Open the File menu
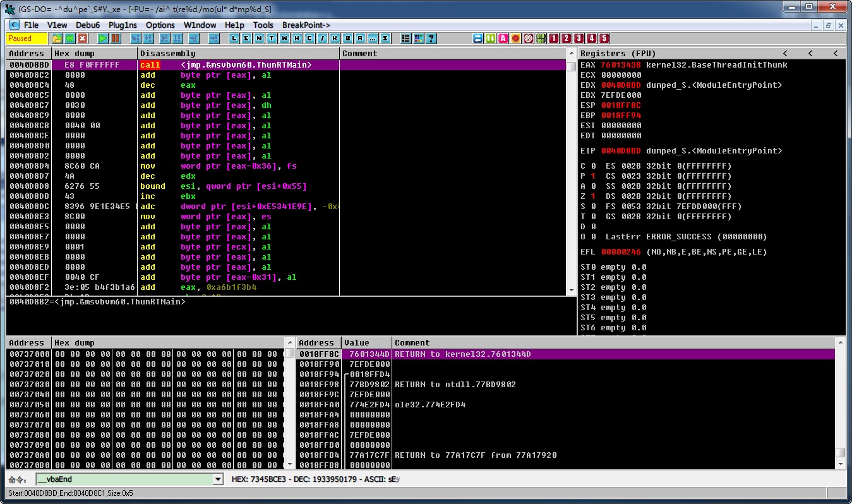Image resolution: width=852 pixels, height=504 pixels. [31, 25]
